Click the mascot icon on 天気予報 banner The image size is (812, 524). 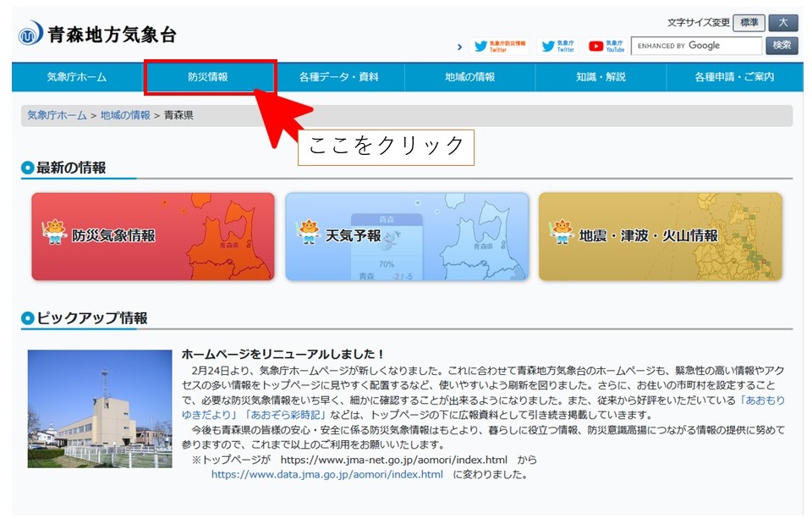308,232
